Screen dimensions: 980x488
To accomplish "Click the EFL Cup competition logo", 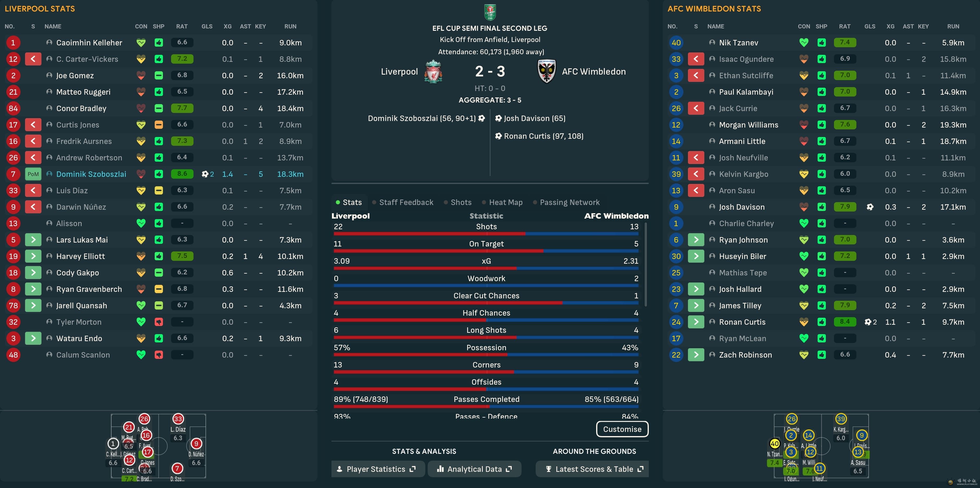I will [490, 12].
